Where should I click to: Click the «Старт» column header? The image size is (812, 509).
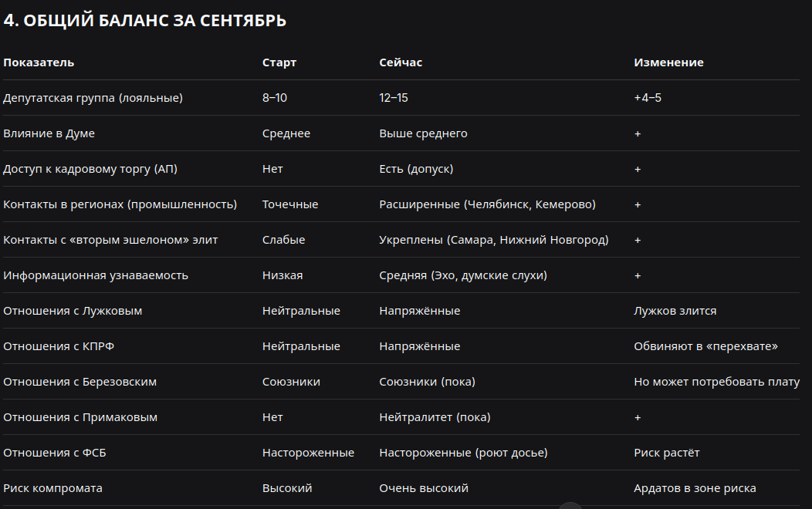[279, 62]
